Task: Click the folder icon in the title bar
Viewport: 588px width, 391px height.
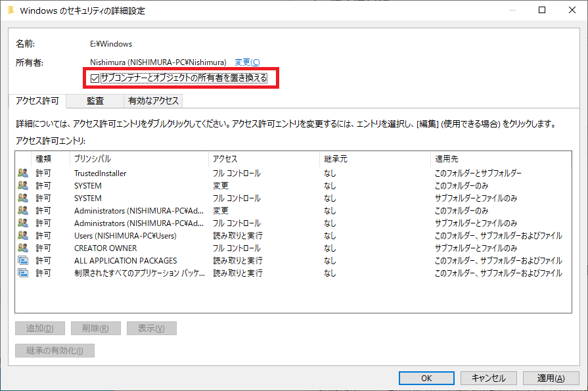Action: 11,10
